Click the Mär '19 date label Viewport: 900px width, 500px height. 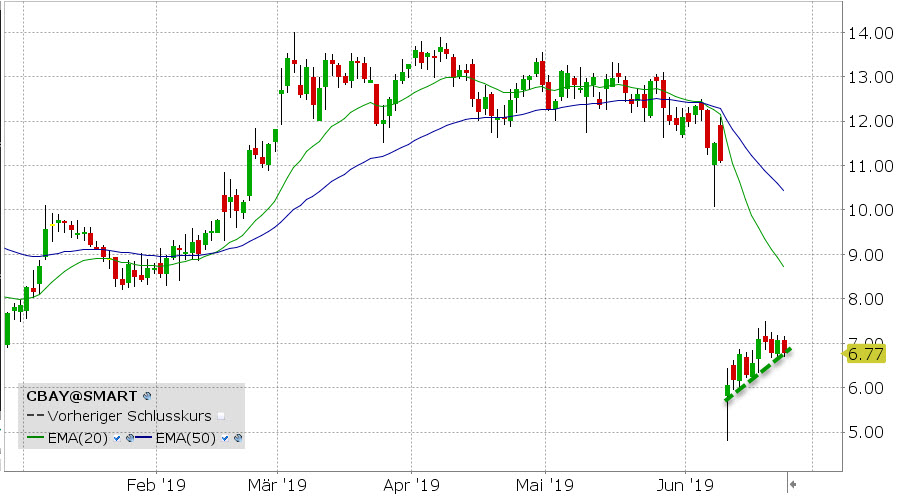pos(277,485)
